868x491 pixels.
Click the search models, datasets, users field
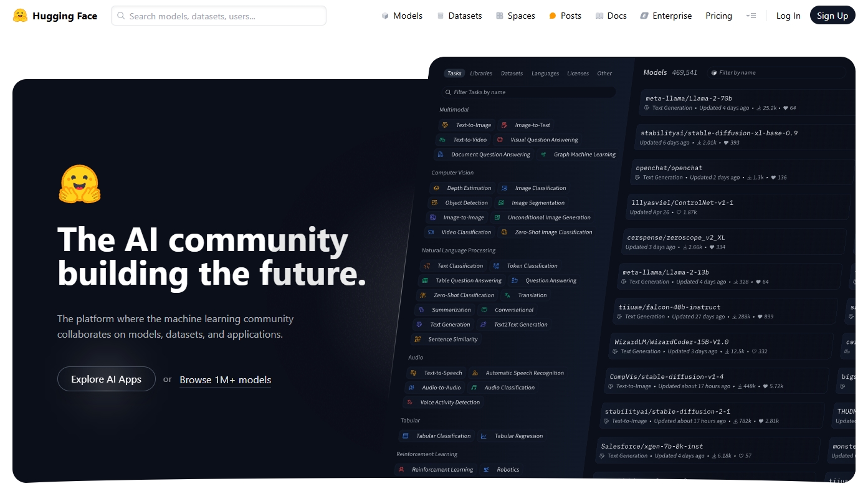[224, 16]
